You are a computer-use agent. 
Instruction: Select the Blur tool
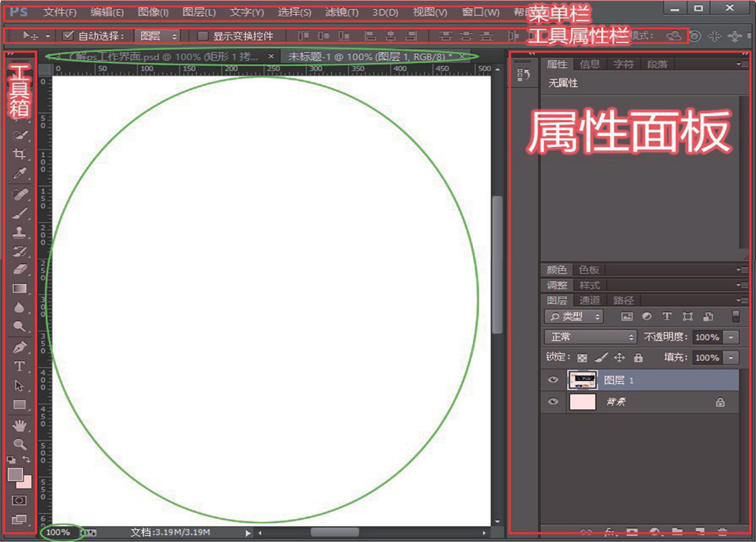(20, 307)
